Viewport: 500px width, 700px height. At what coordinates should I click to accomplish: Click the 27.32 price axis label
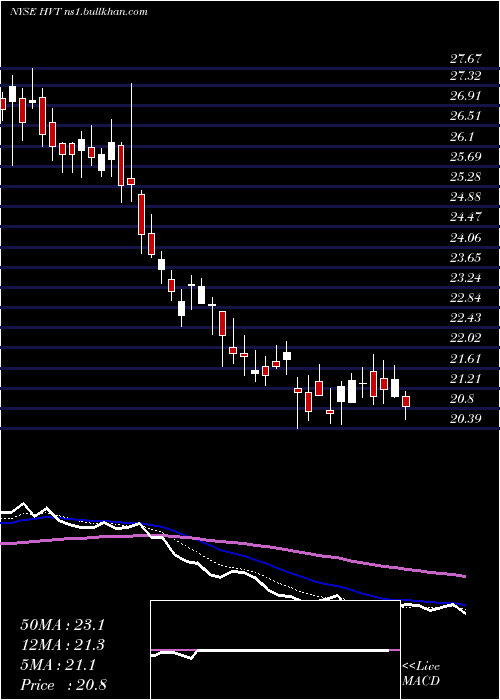click(466, 76)
